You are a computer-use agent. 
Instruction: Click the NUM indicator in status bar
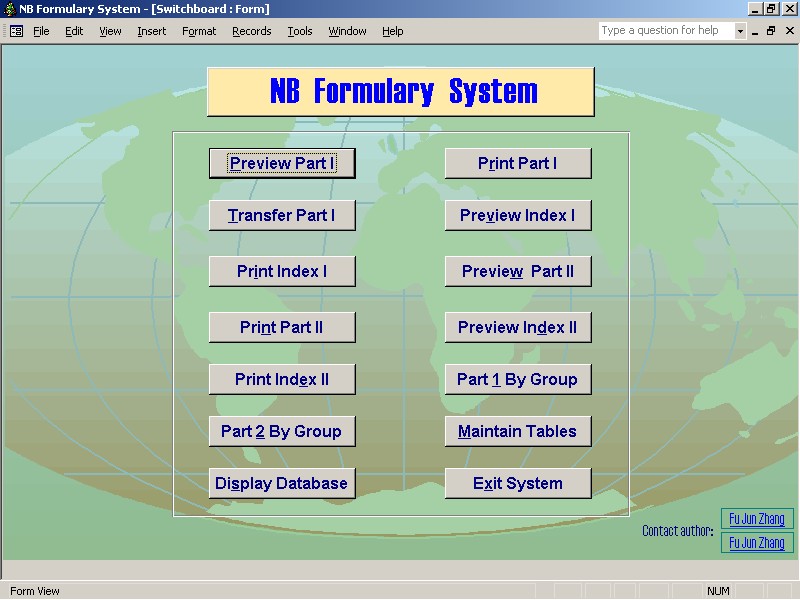(x=718, y=591)
